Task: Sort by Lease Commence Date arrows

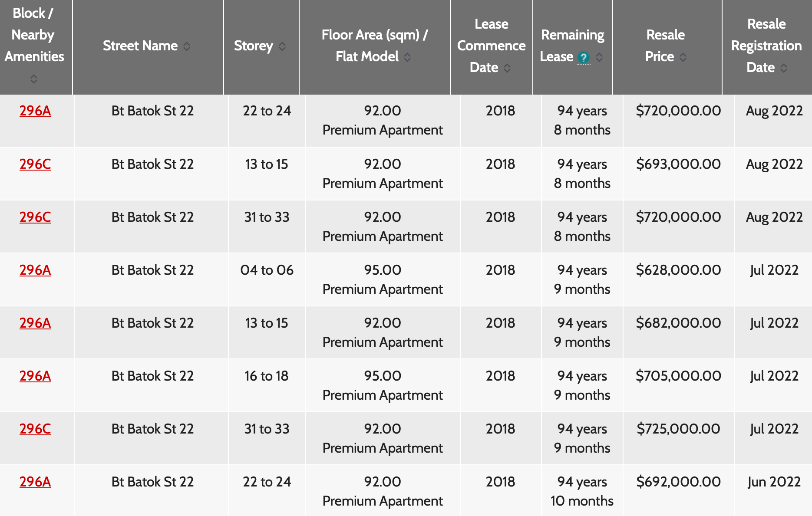Action: [507, 68]
